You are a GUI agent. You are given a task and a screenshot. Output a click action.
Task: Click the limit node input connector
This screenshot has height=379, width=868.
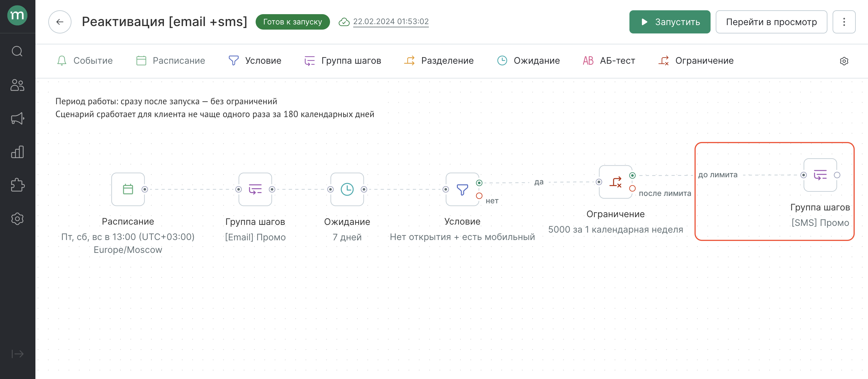coord(599,182)
